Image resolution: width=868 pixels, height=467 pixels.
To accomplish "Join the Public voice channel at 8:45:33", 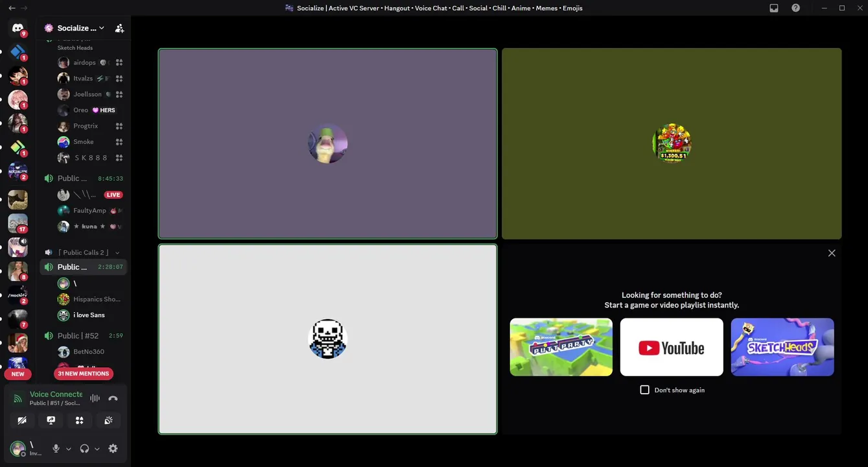I will [x=83, y=178].
